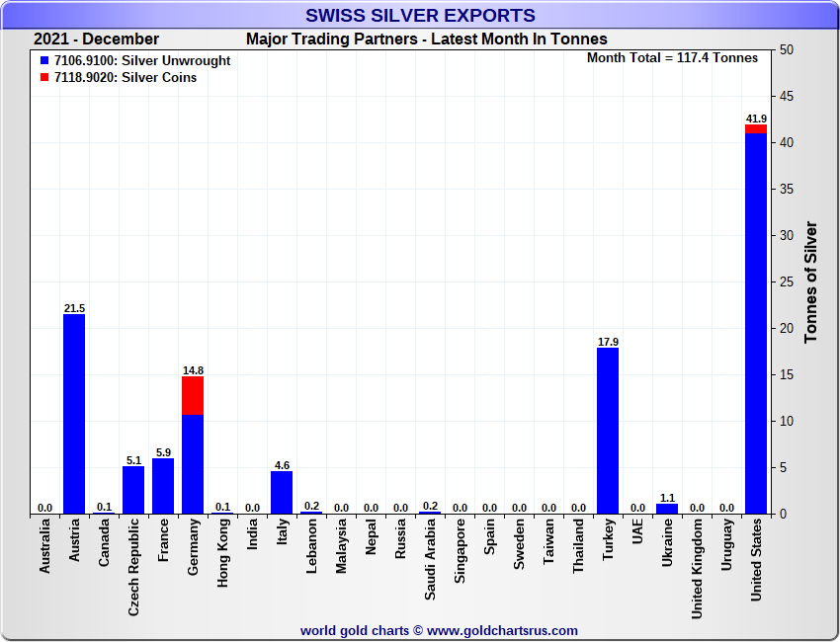Screen dimensions: 840x642
Task: Click the 2021 - December date label
Action: click(x=96, y=40)
